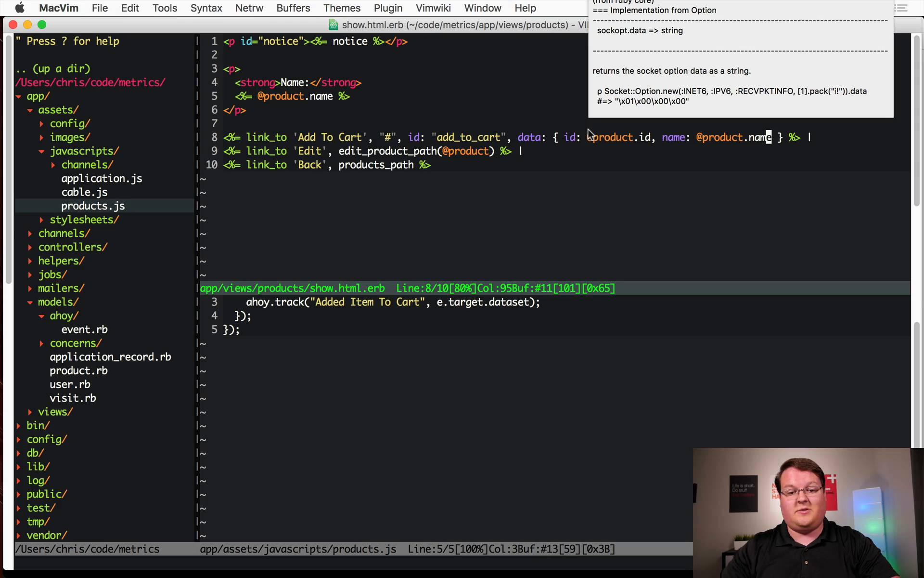Select the lib/ folder
This screenshot has height=578, width=924.
tap(38, 467)
